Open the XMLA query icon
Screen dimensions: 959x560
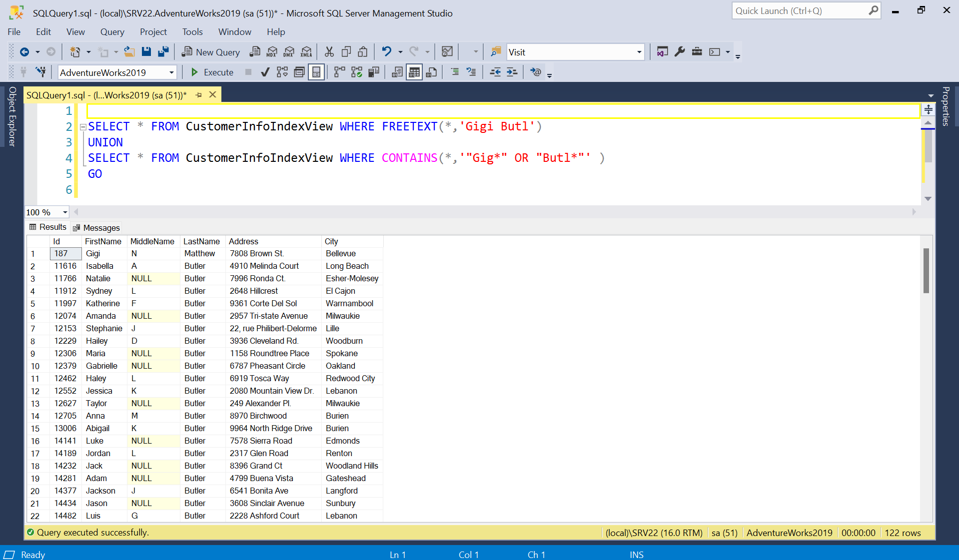[306, 51]
